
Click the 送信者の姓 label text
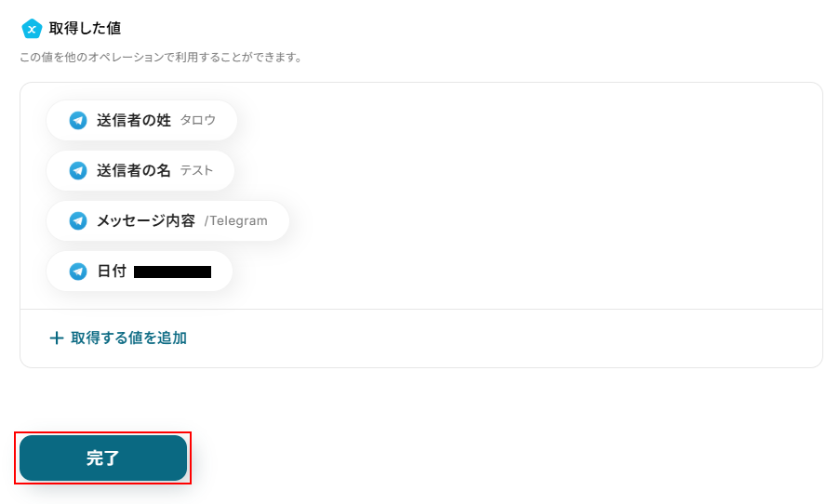[134, 120]
